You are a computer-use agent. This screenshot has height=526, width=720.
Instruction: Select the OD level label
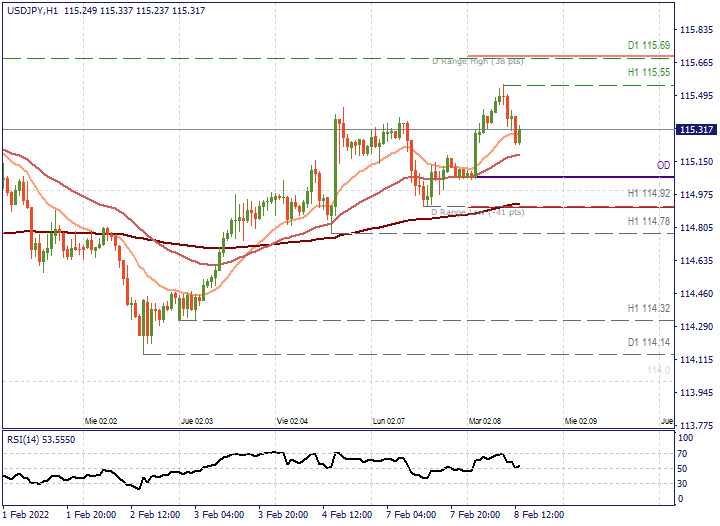(x=664, y=165)
